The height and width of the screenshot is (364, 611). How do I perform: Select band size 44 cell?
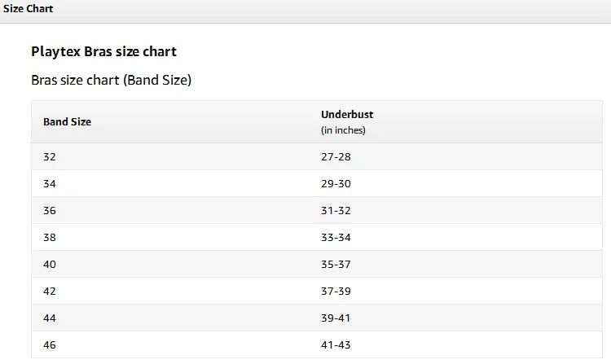pyautogui.click(x=50, y=318)
